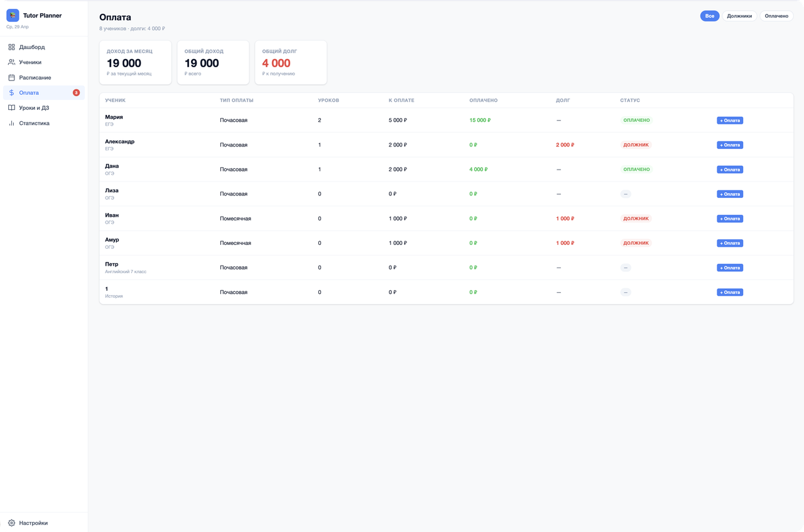Click the Тип оплаты column header

click(237, 100)
